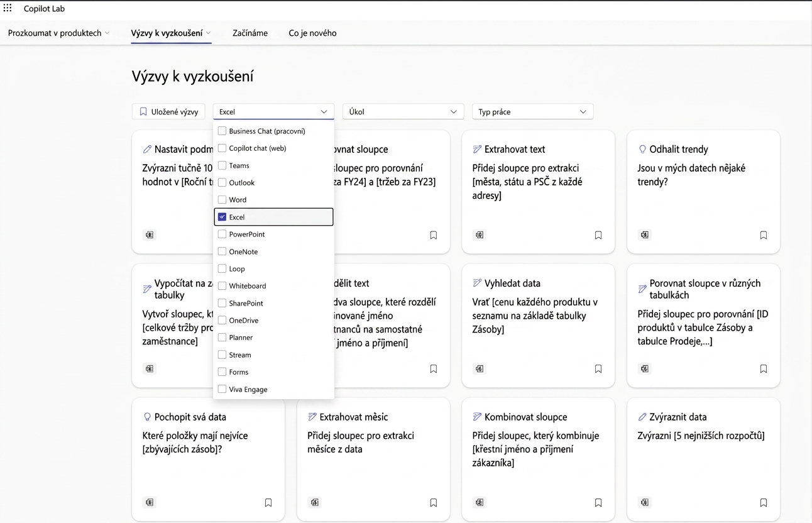This screenshot has width=812, height=523.
Task: Bookmark the Zvýraznit data card
Action: click(764, 503)
